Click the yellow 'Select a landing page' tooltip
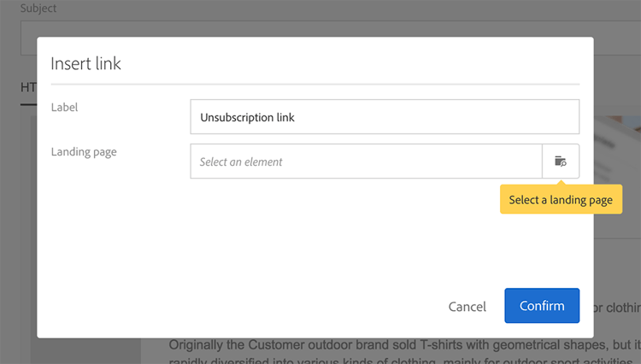641x364 pixels. 561,200
